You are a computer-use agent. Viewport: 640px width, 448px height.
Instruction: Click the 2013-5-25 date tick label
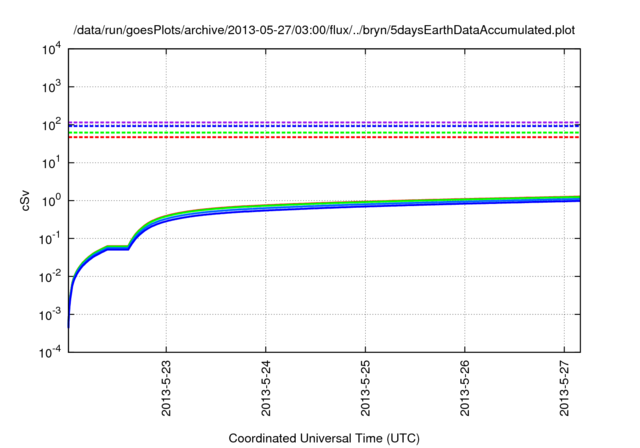pos(365,388)
